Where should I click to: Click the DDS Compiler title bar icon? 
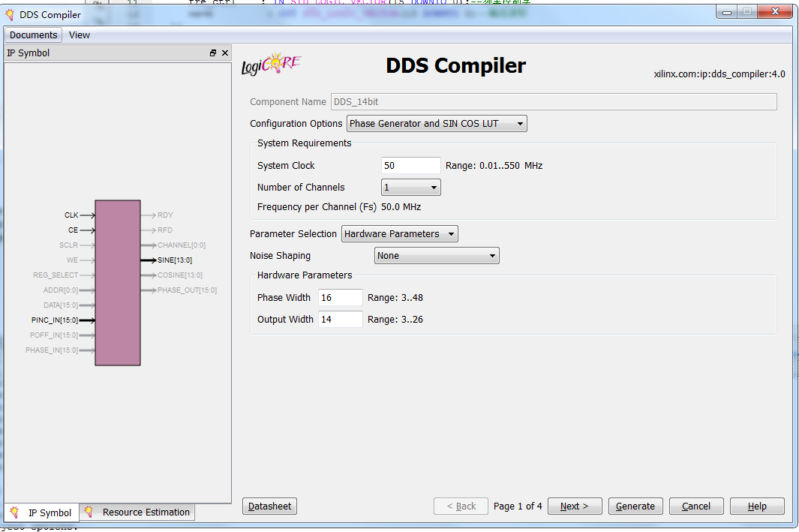[x=10, y=15]
